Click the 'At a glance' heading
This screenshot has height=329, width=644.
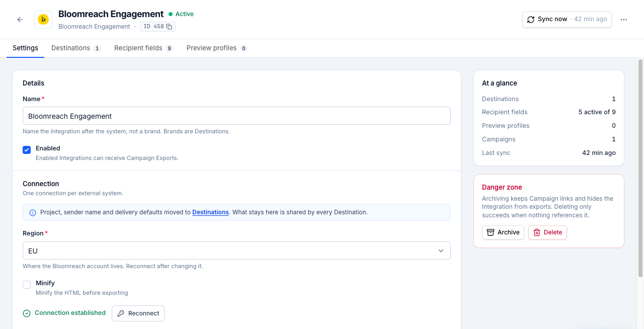click(x=500, y=83)
